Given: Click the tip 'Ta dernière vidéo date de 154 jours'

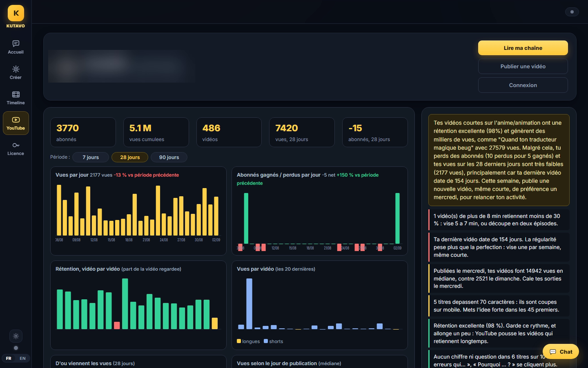Looking at the screenshot, I should coord(499,247).
